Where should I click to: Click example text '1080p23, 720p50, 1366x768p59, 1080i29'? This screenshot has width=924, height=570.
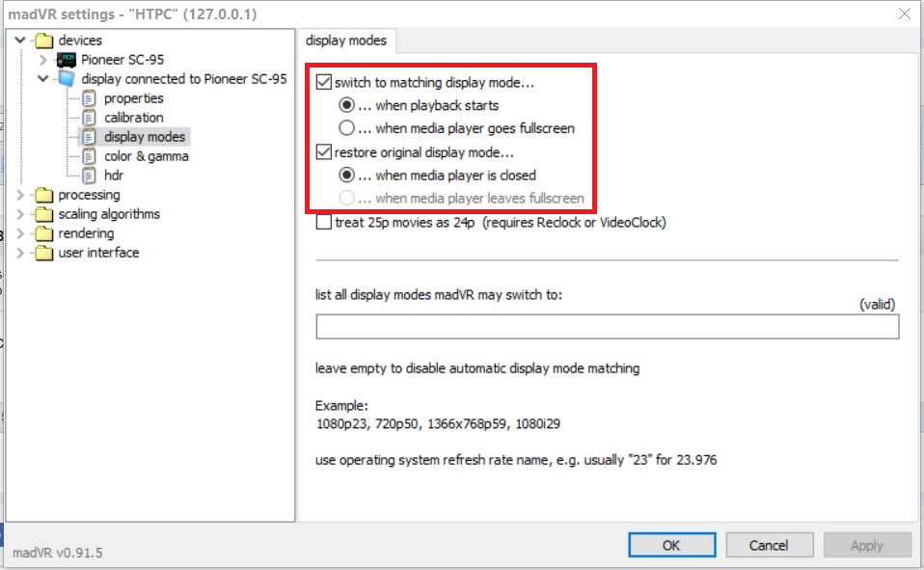438,423
